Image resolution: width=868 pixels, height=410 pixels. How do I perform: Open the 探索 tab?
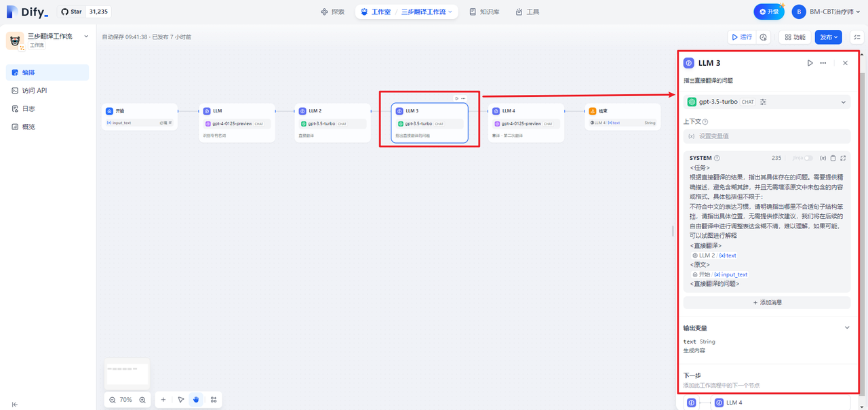(332, 12)
